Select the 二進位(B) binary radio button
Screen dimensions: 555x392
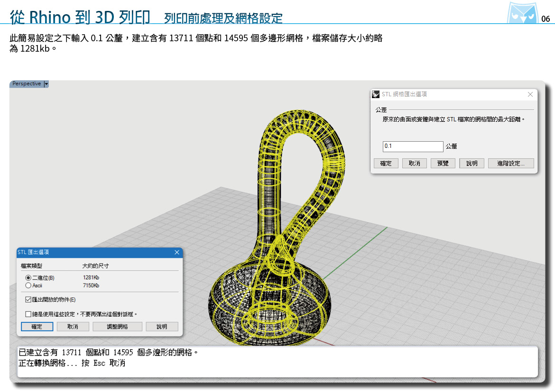[x=28, y=278]
